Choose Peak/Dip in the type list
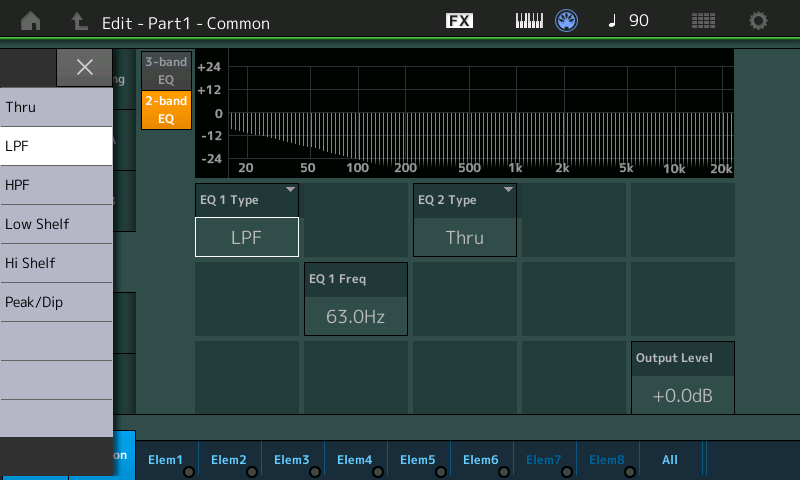This screenshot has height=480, width=800. pyautogui.click(x=56, y=302)
